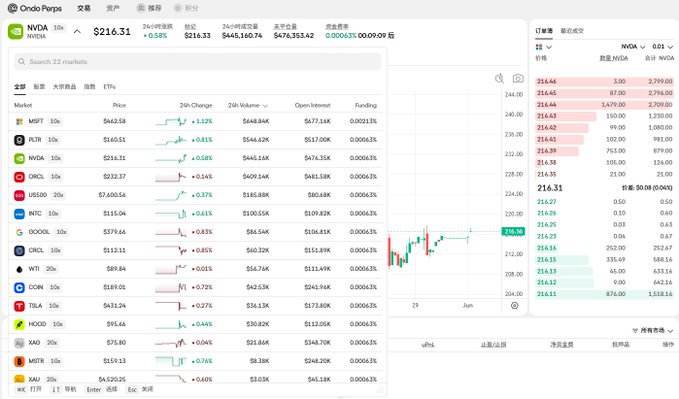Image resolution: width=679 pixels, height=399 pixels.
Task: Select the ORCL market icon
Action: tap(19, 177)
